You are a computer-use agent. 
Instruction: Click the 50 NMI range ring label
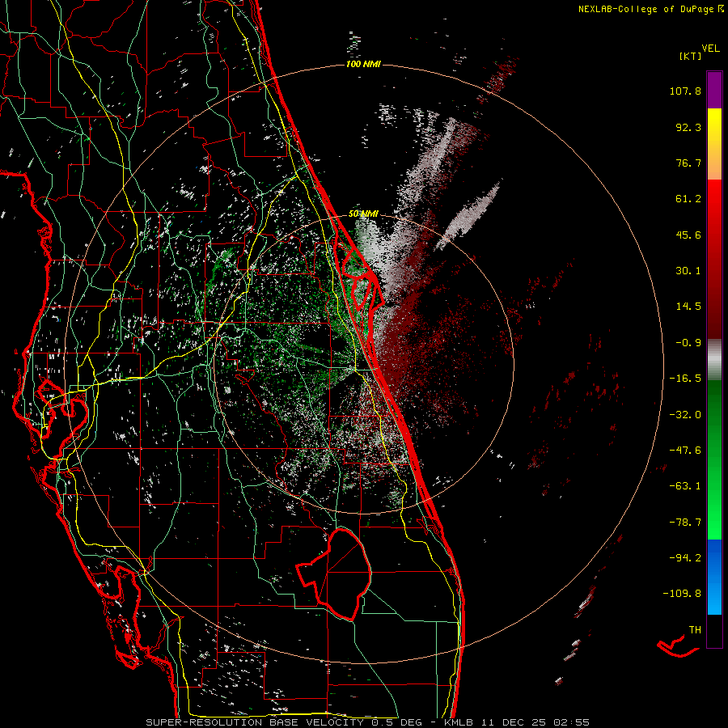(363, 214)
